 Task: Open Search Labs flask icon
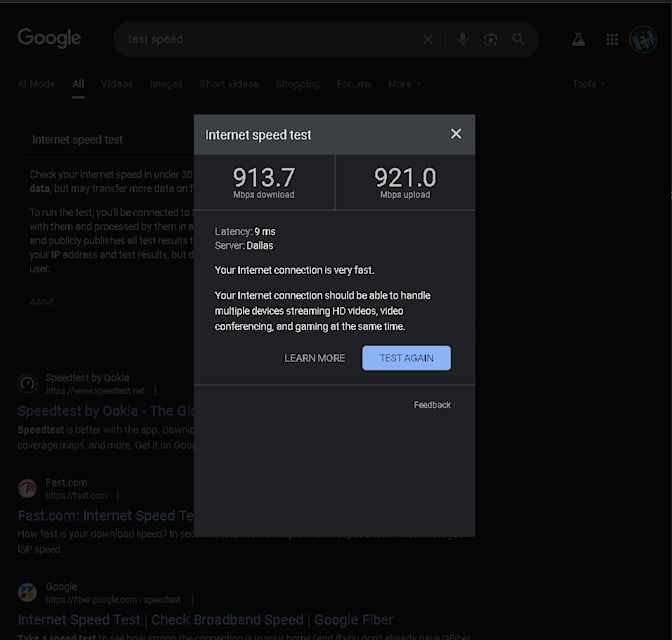(x=579, y=39)
